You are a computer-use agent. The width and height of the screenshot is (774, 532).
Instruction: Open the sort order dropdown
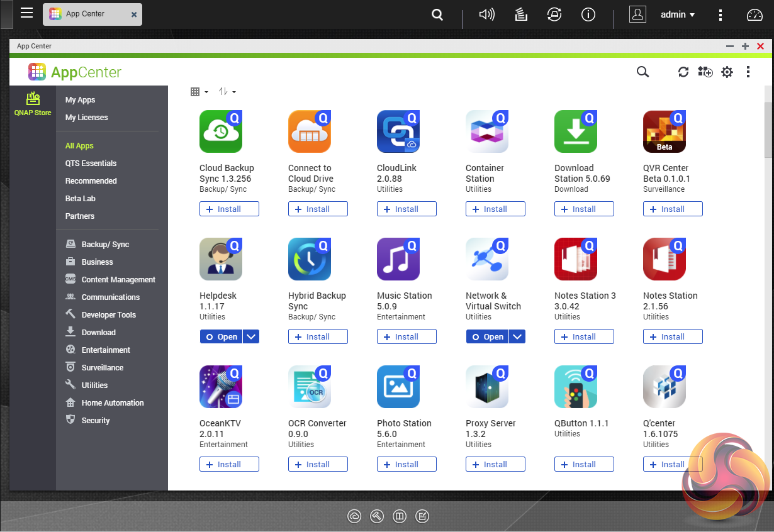227,92
